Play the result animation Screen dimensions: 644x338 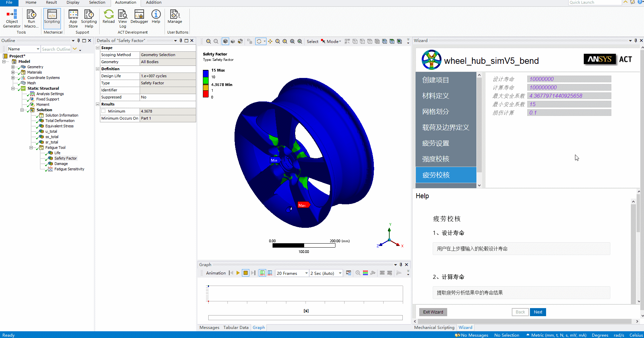pyautogui.click(x=238, y=273)
